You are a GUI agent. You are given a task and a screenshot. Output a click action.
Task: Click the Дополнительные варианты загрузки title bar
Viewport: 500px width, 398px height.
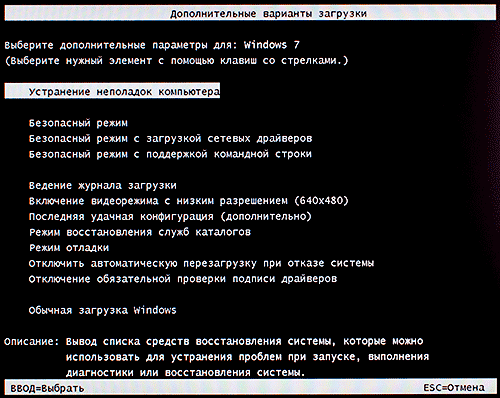tap(250, 14)
